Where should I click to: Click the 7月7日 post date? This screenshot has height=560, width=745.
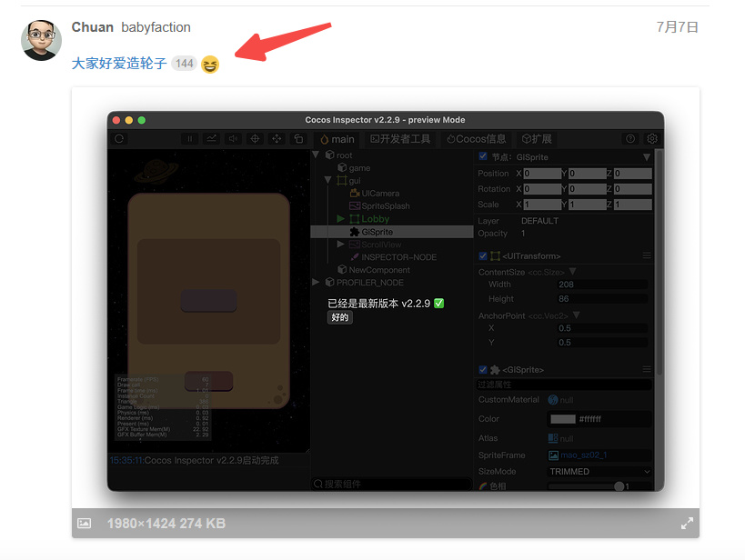click(677, 27)
